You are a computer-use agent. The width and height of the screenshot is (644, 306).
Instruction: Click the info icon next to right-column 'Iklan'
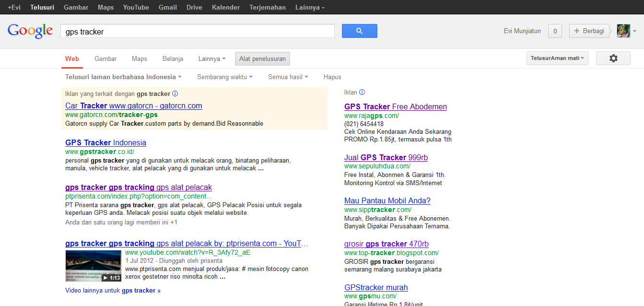click(362, 93)
